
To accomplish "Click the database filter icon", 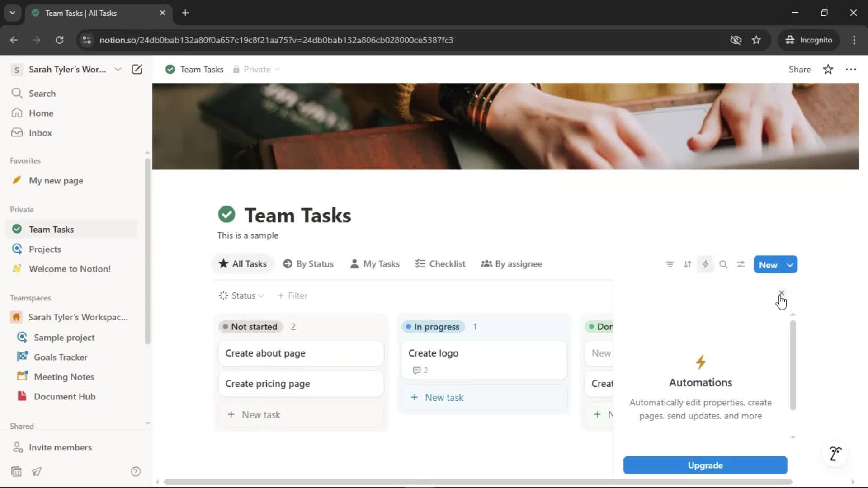I will click(x=670, y=264).
